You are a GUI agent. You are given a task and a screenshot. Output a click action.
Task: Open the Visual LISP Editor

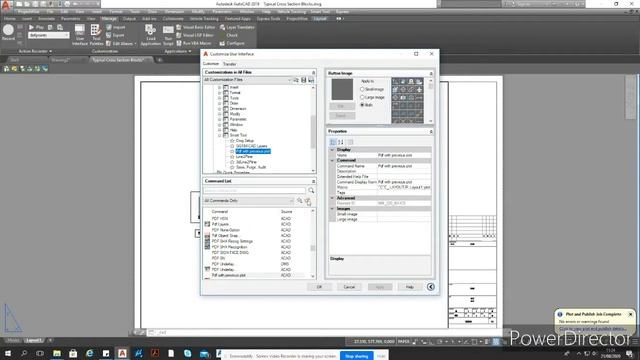pyautogui.click(x=195, y=35)
